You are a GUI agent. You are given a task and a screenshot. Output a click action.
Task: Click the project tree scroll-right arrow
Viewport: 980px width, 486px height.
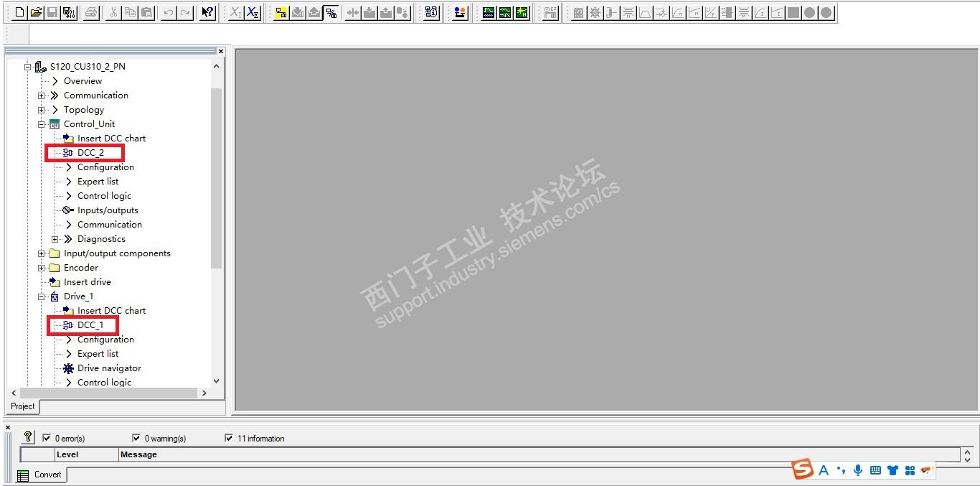pos(204,393)
